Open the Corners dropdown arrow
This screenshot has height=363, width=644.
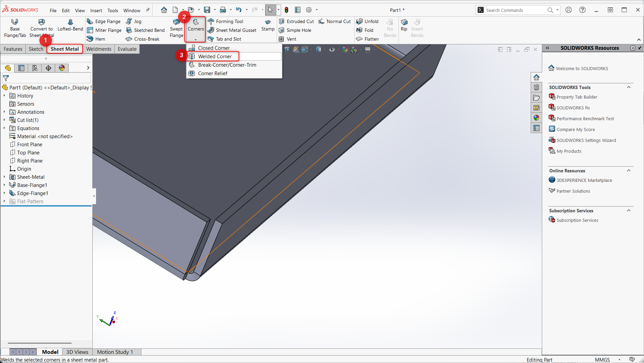(195, 40)
